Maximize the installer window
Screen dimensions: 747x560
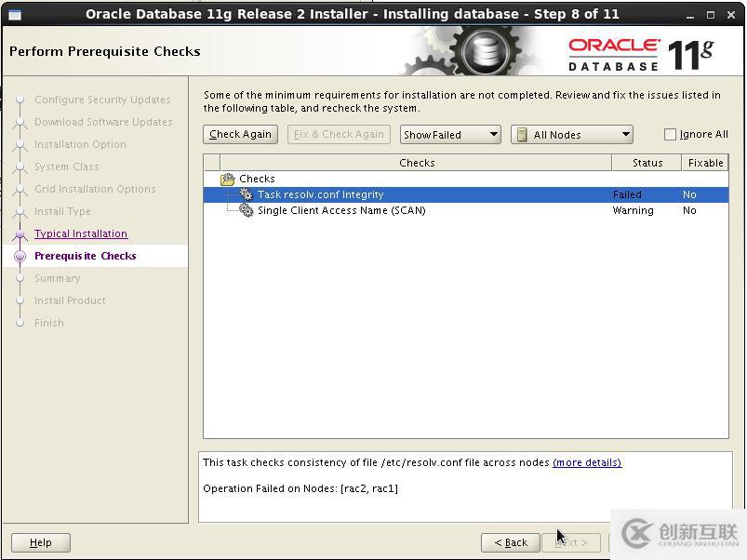click(711, 15)
